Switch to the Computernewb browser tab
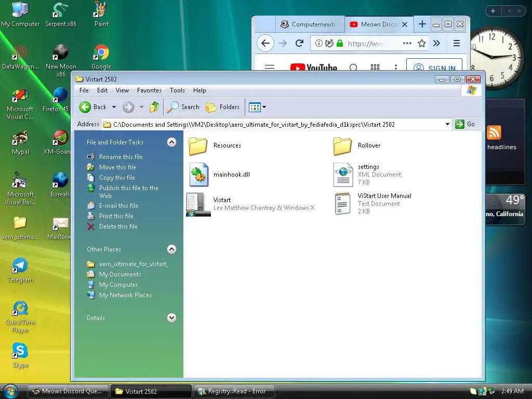This screenshot has height=399, width=532. pyautogui.click(x=310, y=24)
